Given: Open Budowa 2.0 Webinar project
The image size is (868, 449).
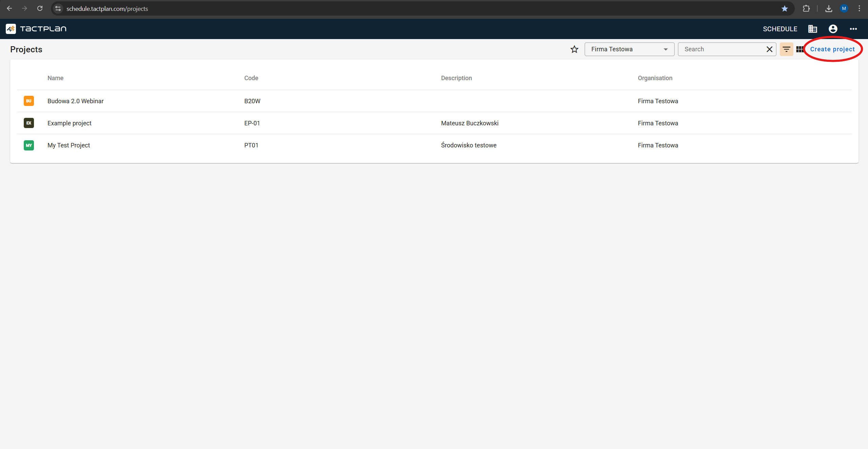Looking at the screenshot, I should coord(434,101).
